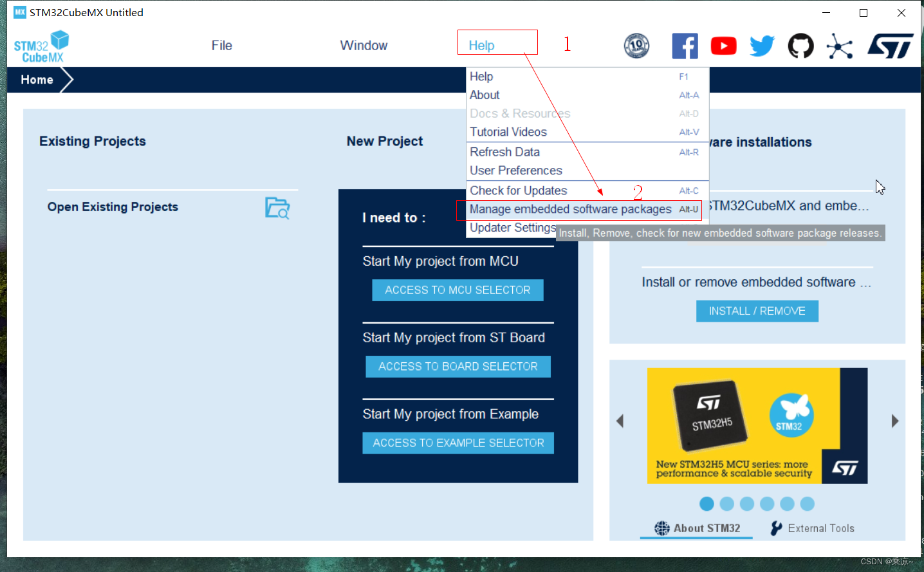The width and height of the screenshot is (924, 572).
Task: Click the MX title bar app icon
Action: click(x=20, y=12)
